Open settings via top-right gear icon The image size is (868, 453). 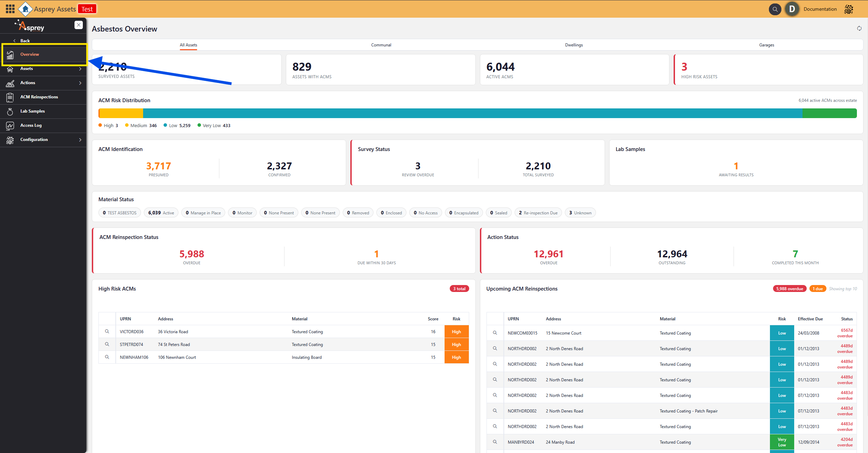click(849, 9)
